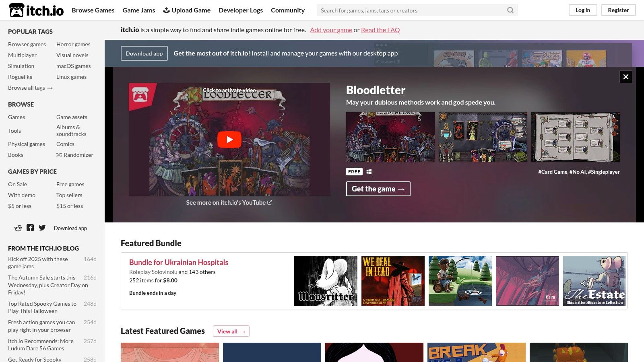Viewport: 644px width, 362px height.
Task: Click Download app banner button
Action: tap(144, 53)
